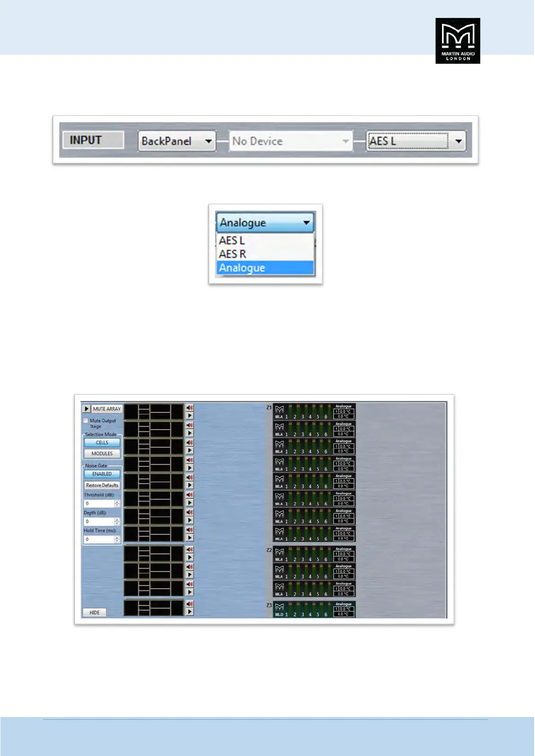This screenshot has height=756, width=535.
Task: Mute the fourth Z1 module with its speaker icon
Action: pos(190,460)
